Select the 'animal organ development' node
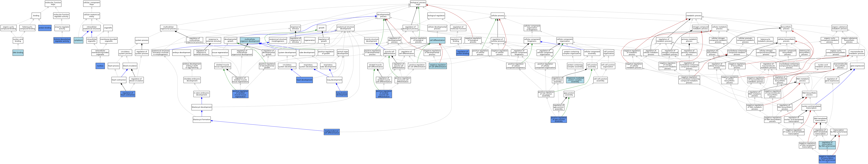Viewport: 868px width, 164px height. click(x=343, y=53)
